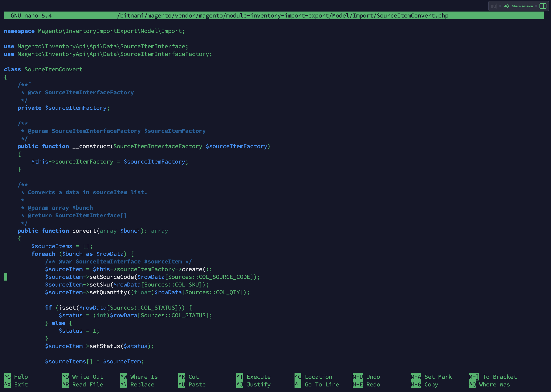The image size is (551, 392).
Task: Click the To Bracket command
Action: click(499, 377)
